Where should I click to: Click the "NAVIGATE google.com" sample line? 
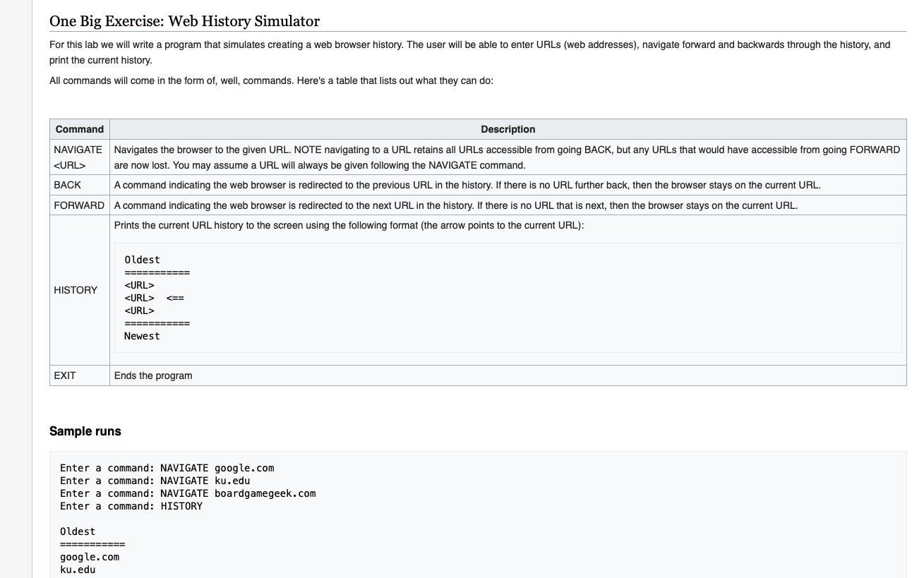(167, 468)
